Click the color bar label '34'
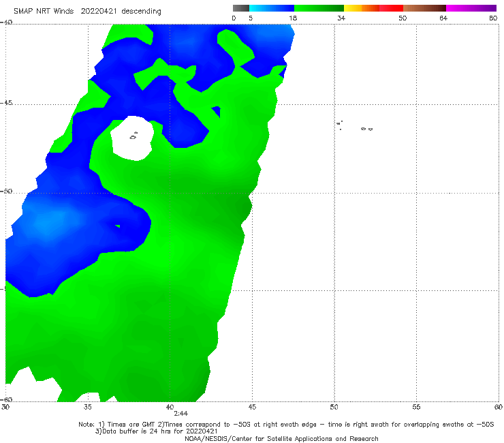This screenshot has height=443, width=504. pyautogui.click(x=341, y=18)
